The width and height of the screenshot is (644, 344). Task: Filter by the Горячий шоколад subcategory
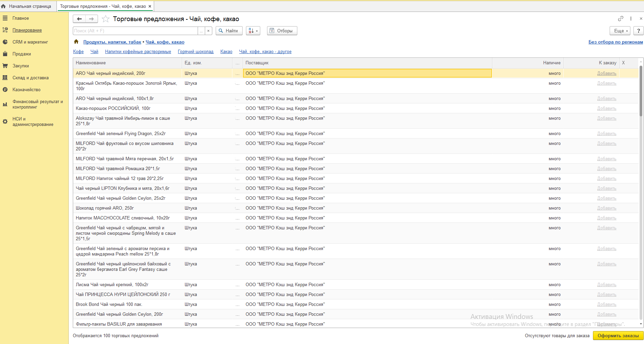[x=196, y=51]
